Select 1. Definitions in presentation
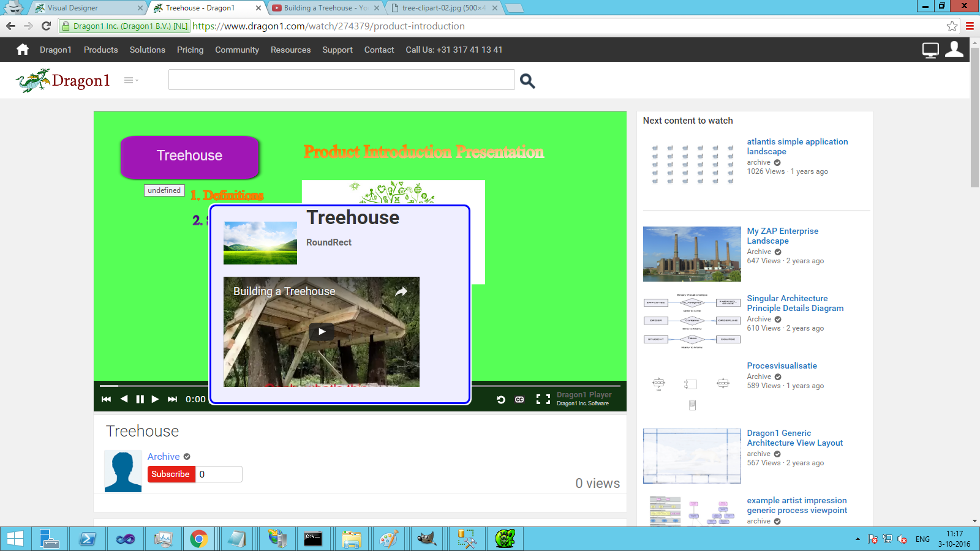Viewport: 980px width, 551px height. click(x=227, y=195)
